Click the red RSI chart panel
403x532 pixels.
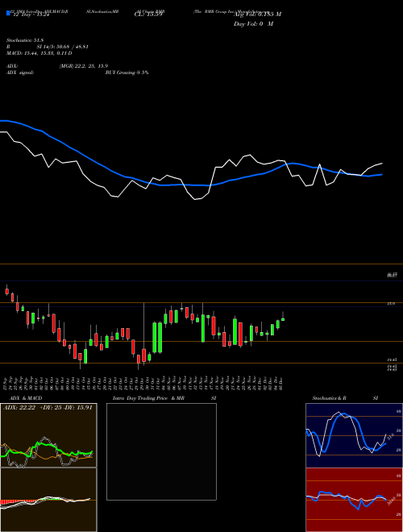point(354,500)
